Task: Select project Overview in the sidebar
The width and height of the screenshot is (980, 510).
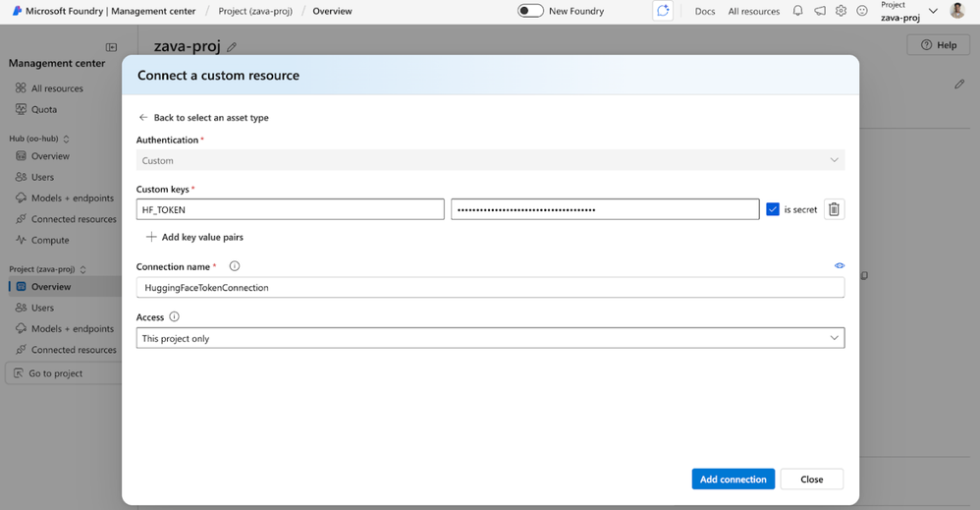Action: (65, 287)
